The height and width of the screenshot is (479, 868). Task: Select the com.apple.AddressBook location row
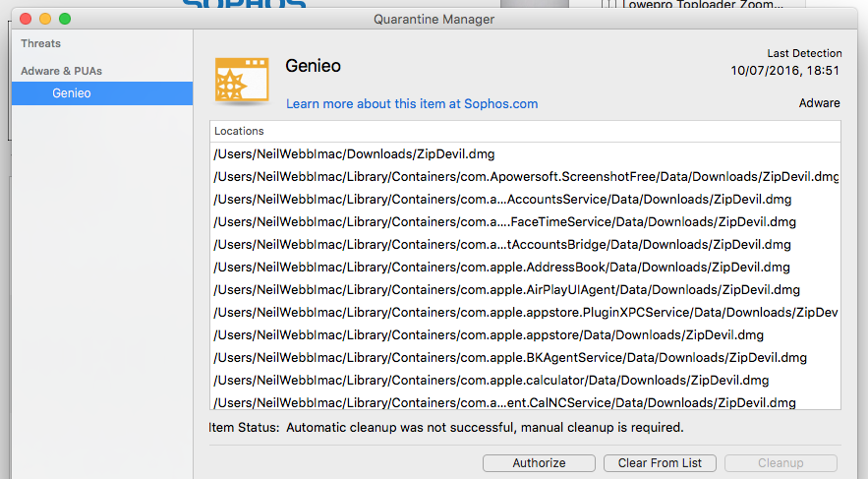[525, 268]
